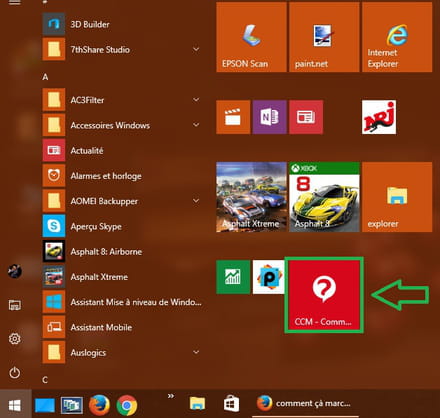The height and width of the screenshot is (418, 440).
Task: Open the EPSON Scan tile
Action: click(x=251, y=37)
